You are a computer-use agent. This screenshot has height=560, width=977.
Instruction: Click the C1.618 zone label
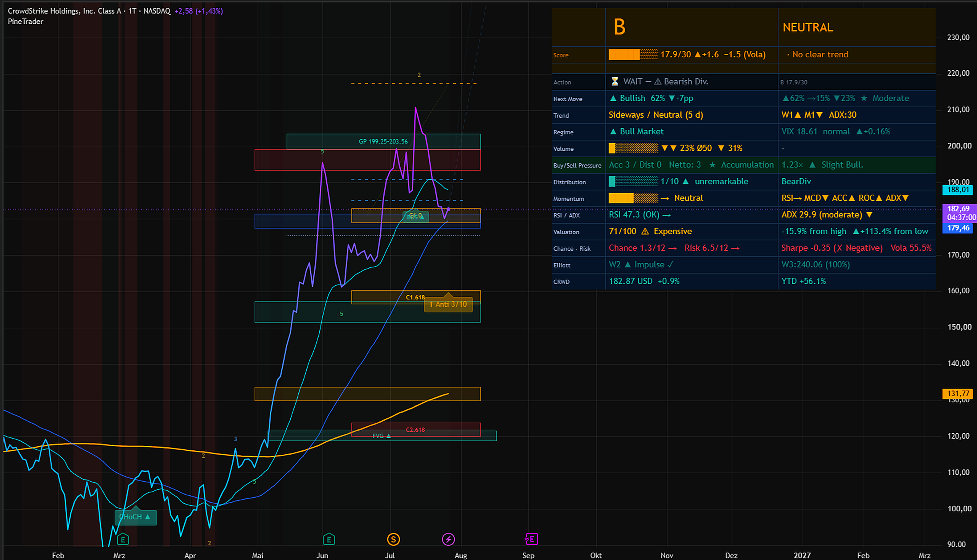click(x=415, y=297)
